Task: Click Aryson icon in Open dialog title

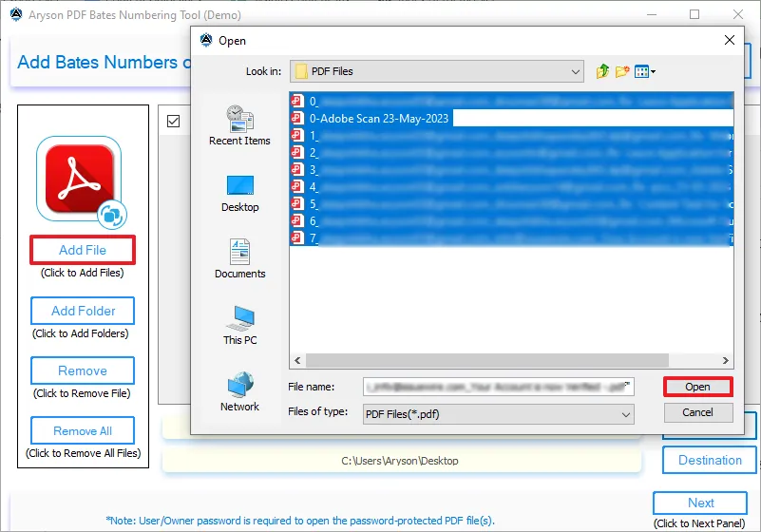Action: pyautogui.click(x=206, y=40)
